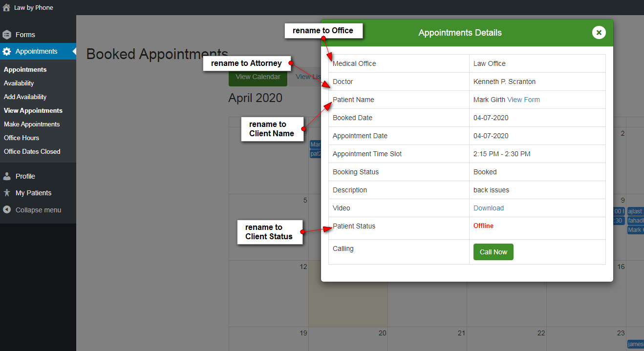Click the Forms sidebar icon
644x351 pixels.
[7, 35]
